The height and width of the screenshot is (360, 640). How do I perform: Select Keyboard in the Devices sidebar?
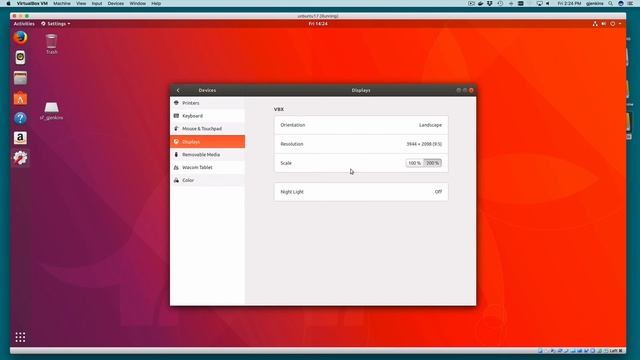coord(207,116)
